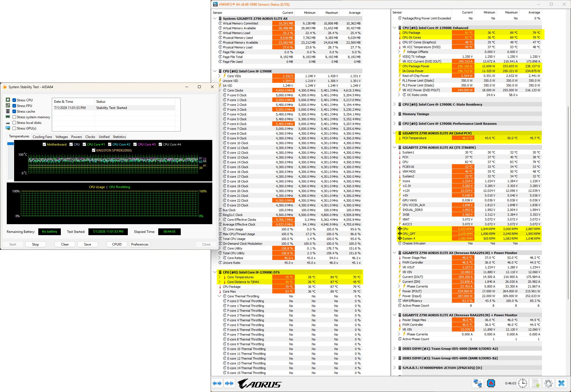Toggle the CPU Core #3 graph checkbox
This screenshot has height=392, width=571.
[x=135, y=144]
